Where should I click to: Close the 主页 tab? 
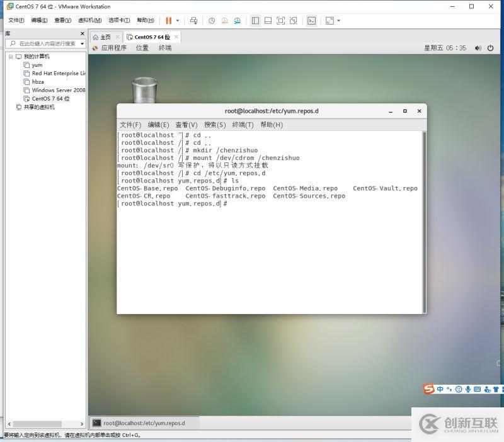coord(117,37)
